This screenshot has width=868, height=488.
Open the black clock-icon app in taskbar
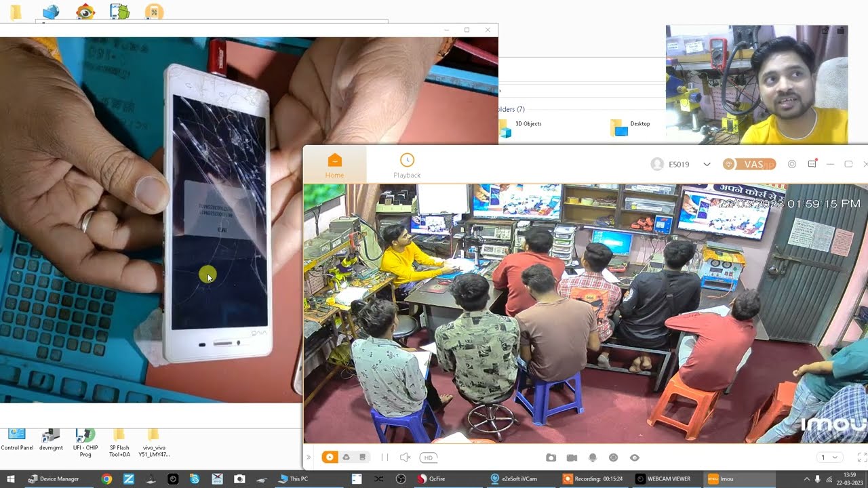173,479
